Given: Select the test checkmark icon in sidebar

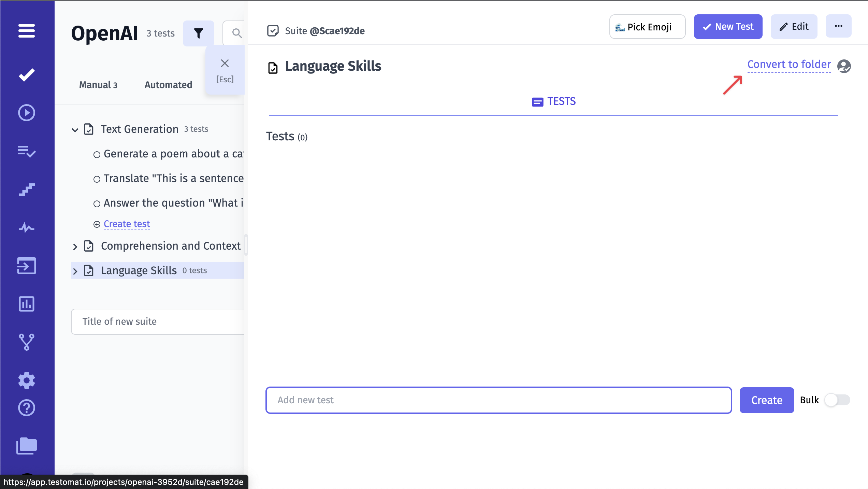Looking at the screenshot, I should click(27, 74).
